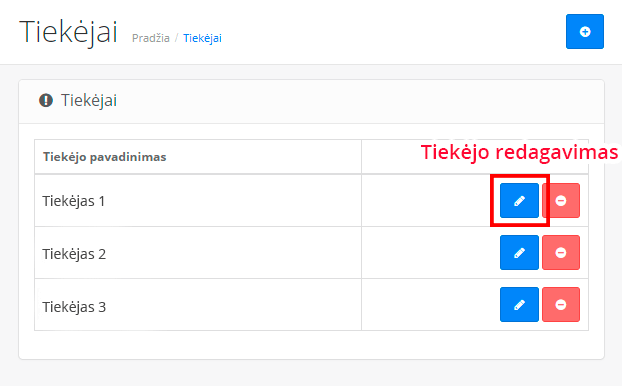The width and height of the screenshot is (622, 386).
Task: Click the slash separator in the breadcrumb
Action: [x=177, y=38]
